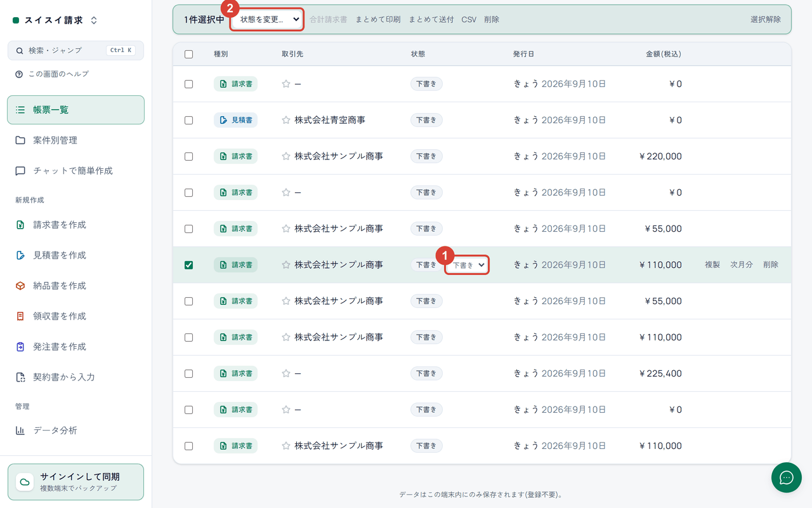
Task: Click the 請求書 badge icon in the ¥220,000 row
Action: 223,156
